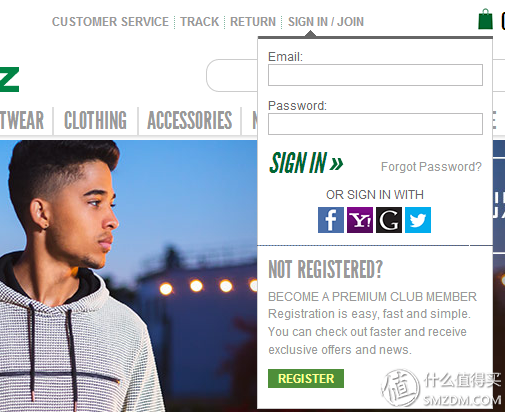Click the green SIGN IN » button
This screenshot has width=505, height=412.
point(306,163)
